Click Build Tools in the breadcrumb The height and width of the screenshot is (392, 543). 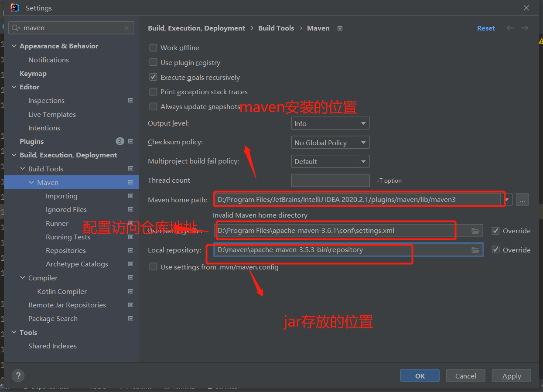(x=276, y=28)
